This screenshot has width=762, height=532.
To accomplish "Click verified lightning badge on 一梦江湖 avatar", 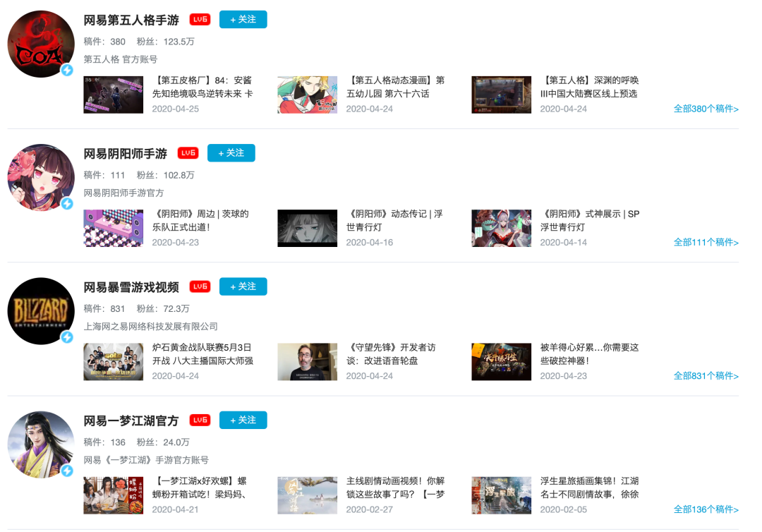I will coord(67,471).
